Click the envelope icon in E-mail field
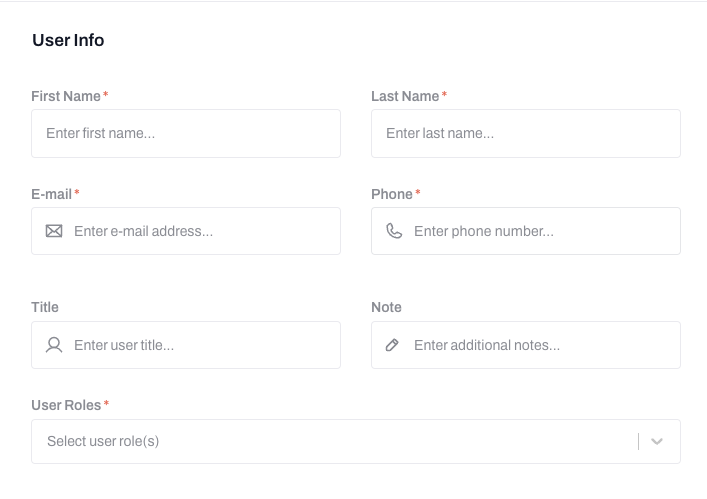707x499 pixels. 54,231
